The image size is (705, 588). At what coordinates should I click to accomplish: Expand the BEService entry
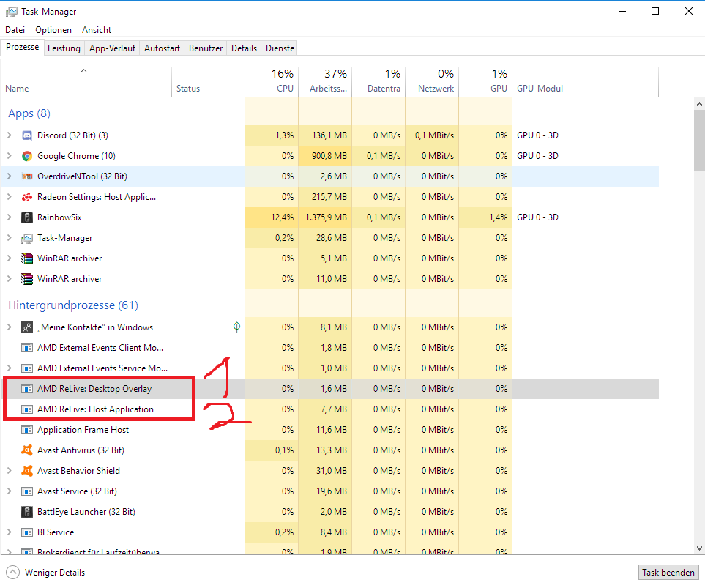pos(10,532)
